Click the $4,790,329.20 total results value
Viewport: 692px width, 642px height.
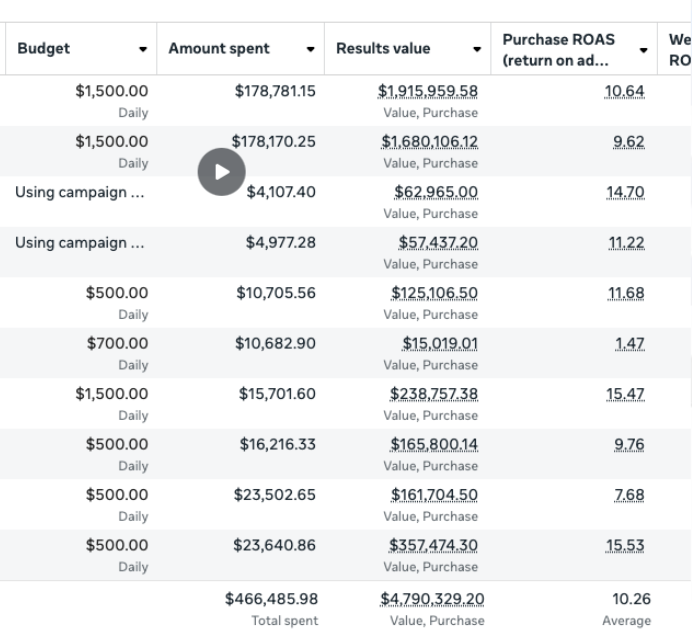click(x=432, y=599)
